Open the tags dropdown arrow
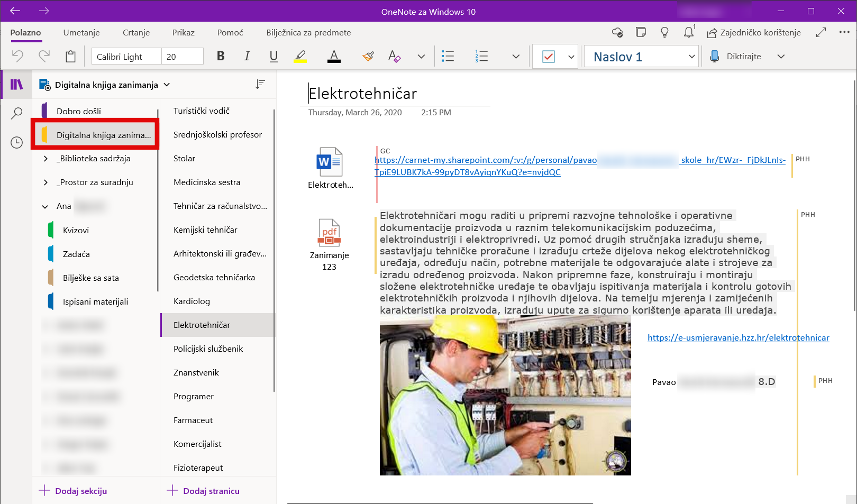This screenshot has height=504, width=857. 571,57
